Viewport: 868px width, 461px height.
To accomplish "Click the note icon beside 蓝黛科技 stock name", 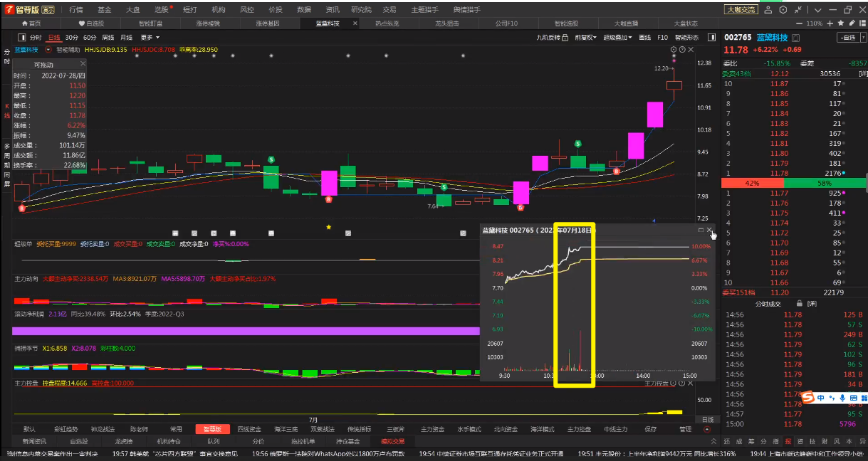I will 797,37.
